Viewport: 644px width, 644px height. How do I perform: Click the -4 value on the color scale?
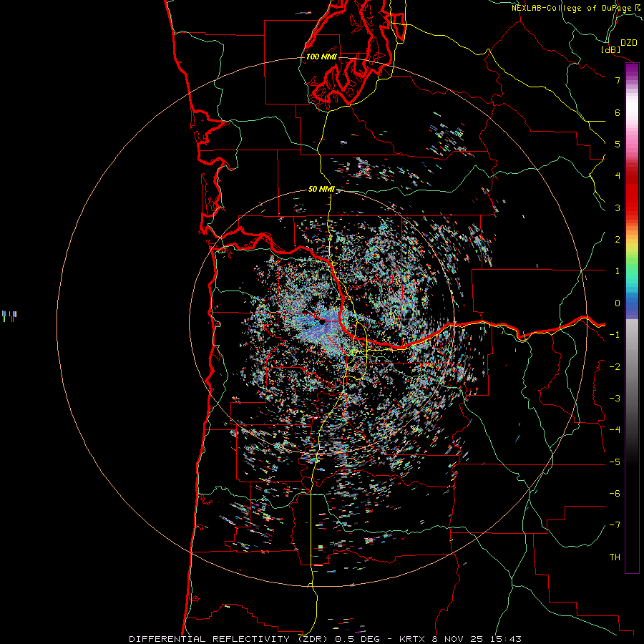coord(615,430)
